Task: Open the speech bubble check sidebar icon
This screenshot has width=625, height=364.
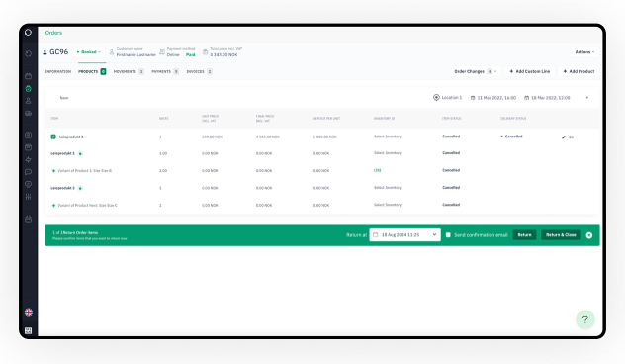Action: click(x=29, y=184)
